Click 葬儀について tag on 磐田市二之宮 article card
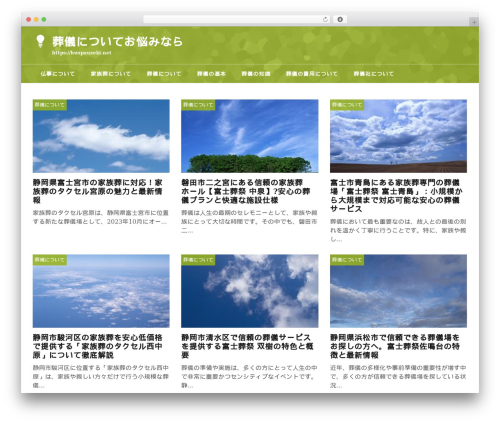This screenshot has height=423, width=500. coord(198,105)
